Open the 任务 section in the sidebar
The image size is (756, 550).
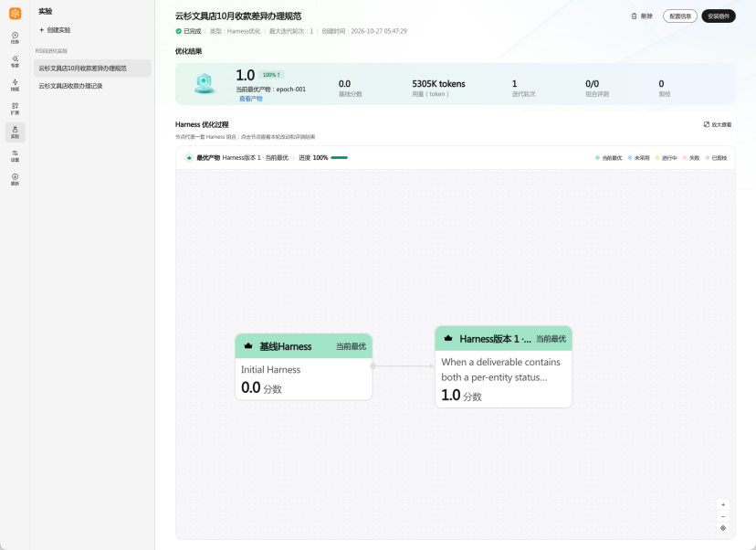tap(15, 37)
